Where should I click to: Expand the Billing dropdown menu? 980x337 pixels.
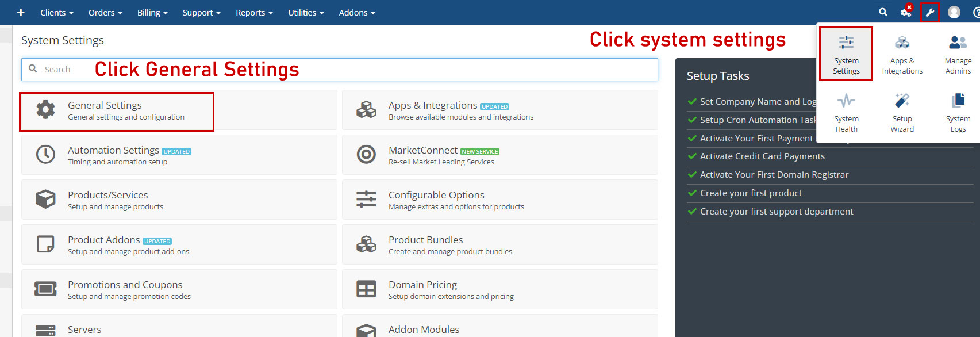(x=152, y=12)
